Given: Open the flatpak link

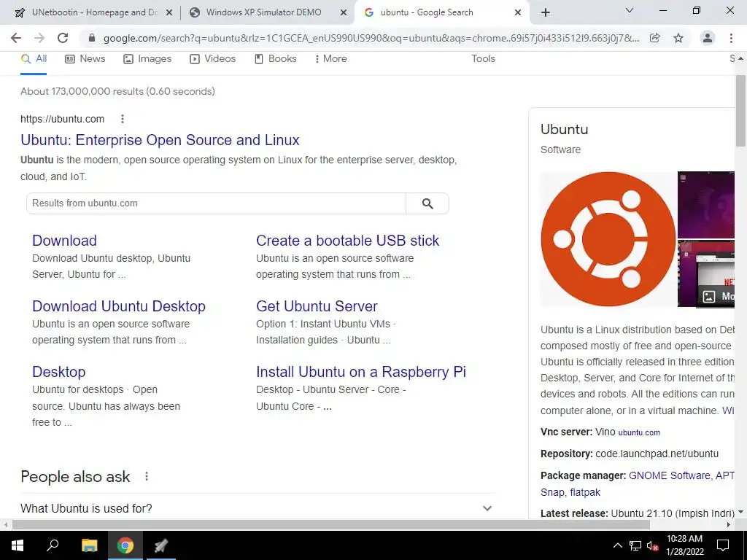Looking at the screenshot, I should (585, 492).
